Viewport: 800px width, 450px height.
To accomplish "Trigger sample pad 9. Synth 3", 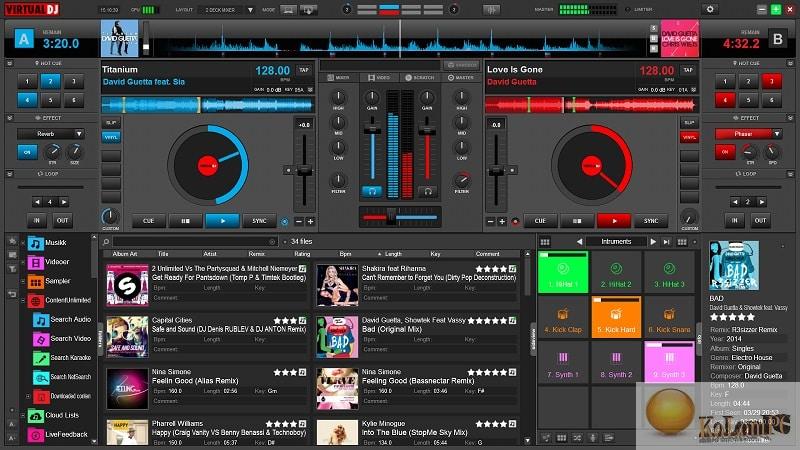I will click(x=669, y=362).
